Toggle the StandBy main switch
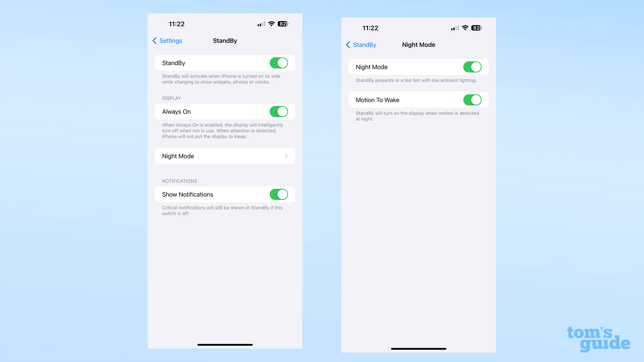Image resolution: width=644 pixels, height=362 pixels. [x=279, y=63]
